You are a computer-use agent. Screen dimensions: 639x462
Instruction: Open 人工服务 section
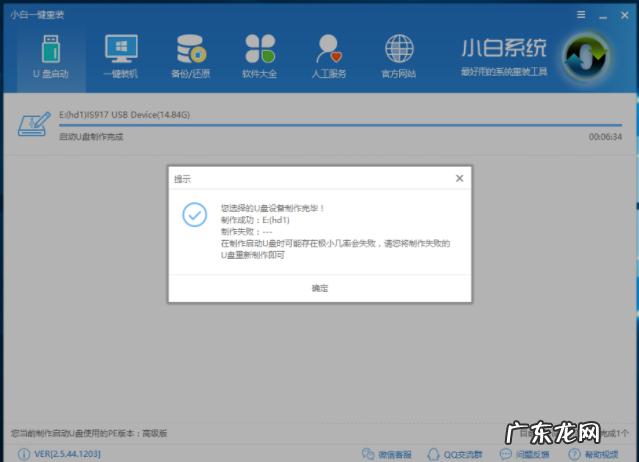pos(329,58)
